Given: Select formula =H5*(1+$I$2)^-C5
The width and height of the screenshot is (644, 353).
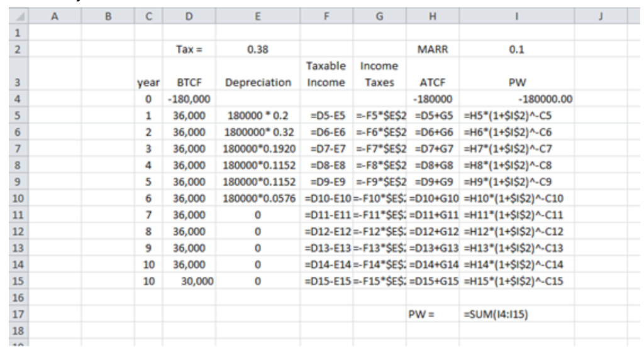Looking at the screenshot, I should click(516, 116).
